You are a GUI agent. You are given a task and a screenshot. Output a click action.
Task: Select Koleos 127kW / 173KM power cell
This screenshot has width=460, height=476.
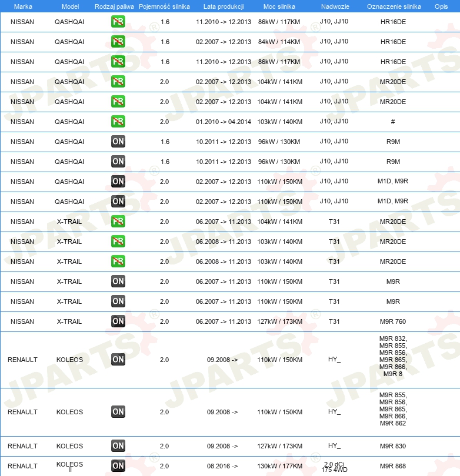click(280, 446)
